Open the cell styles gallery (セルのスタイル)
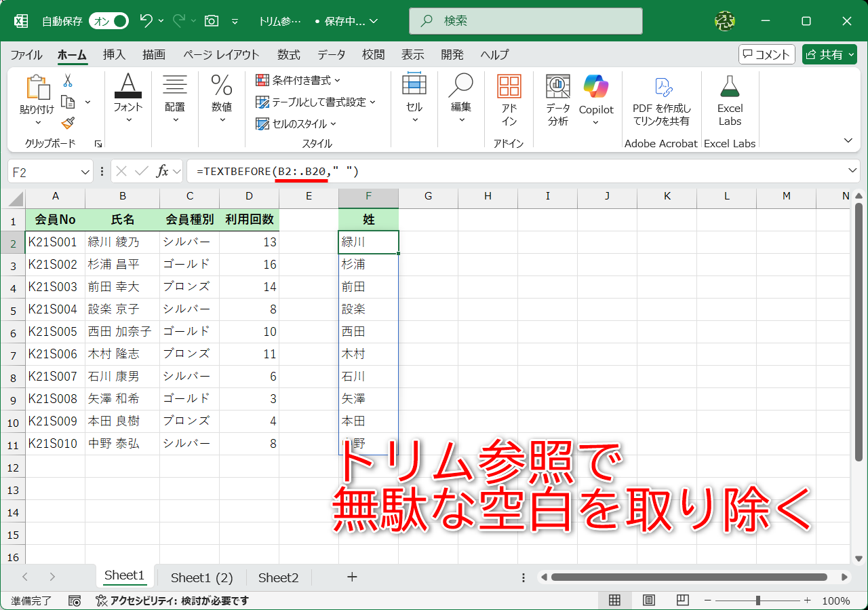Image resolution: width=868 pixels, height=610 pixels. click(x=296, y=124)
